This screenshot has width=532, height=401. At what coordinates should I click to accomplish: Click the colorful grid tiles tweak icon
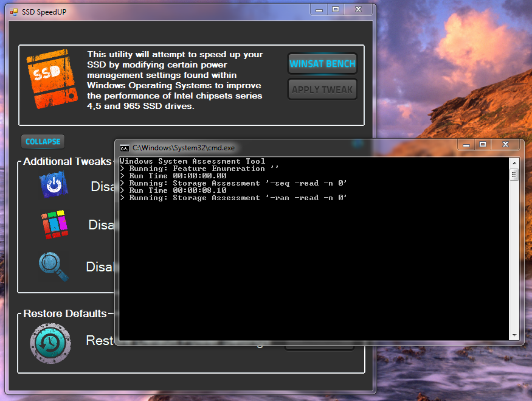point(54,225)
